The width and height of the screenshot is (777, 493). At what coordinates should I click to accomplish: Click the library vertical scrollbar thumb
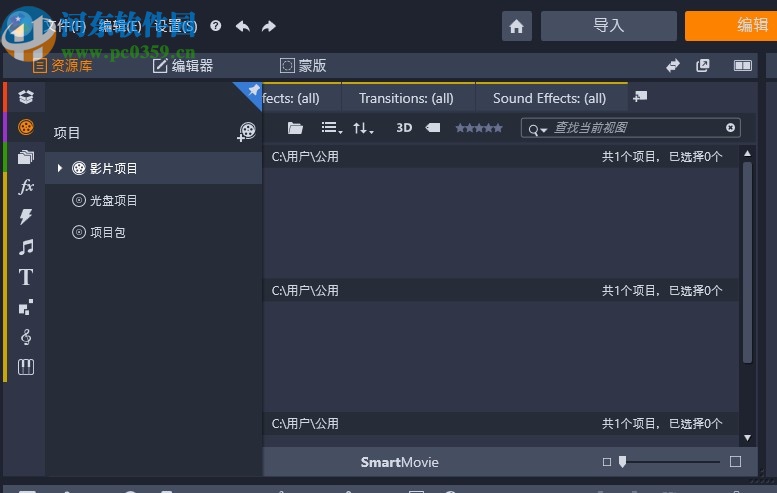pyautogui.click(x=747, y=263)
